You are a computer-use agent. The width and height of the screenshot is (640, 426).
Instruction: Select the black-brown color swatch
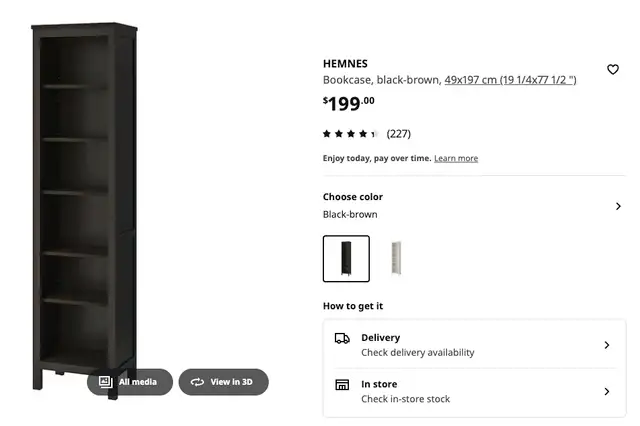tap(346, 259)
